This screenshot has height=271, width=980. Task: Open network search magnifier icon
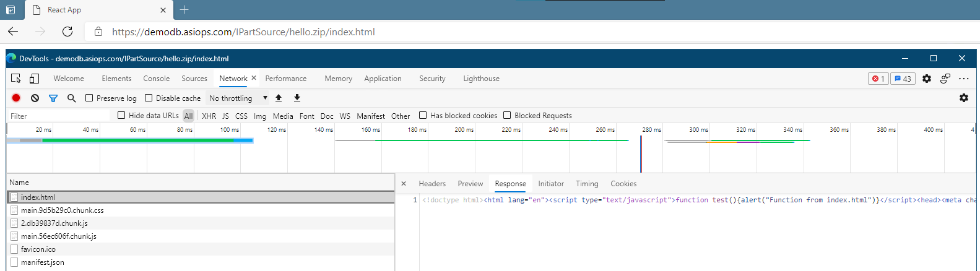(x=72, y=98)
